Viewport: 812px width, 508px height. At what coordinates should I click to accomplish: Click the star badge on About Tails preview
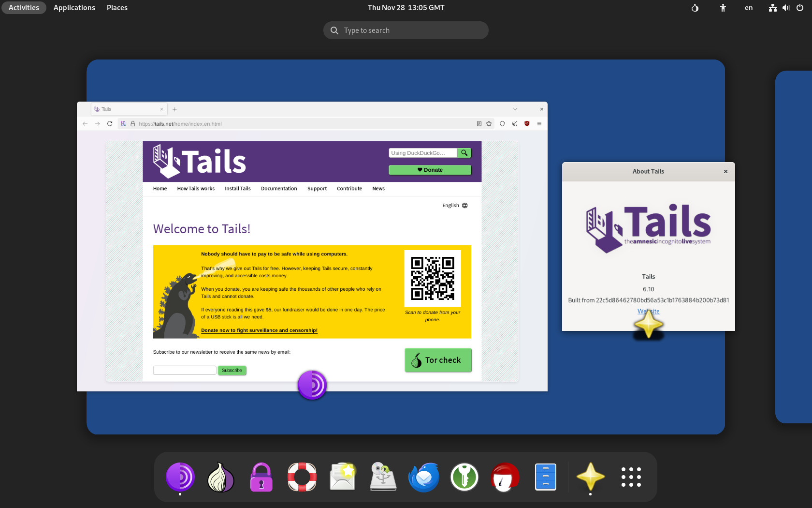648,324
